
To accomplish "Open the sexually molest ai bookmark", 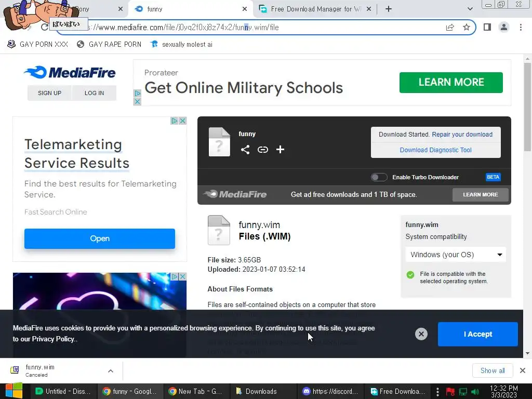I will (x=181, y=45).
